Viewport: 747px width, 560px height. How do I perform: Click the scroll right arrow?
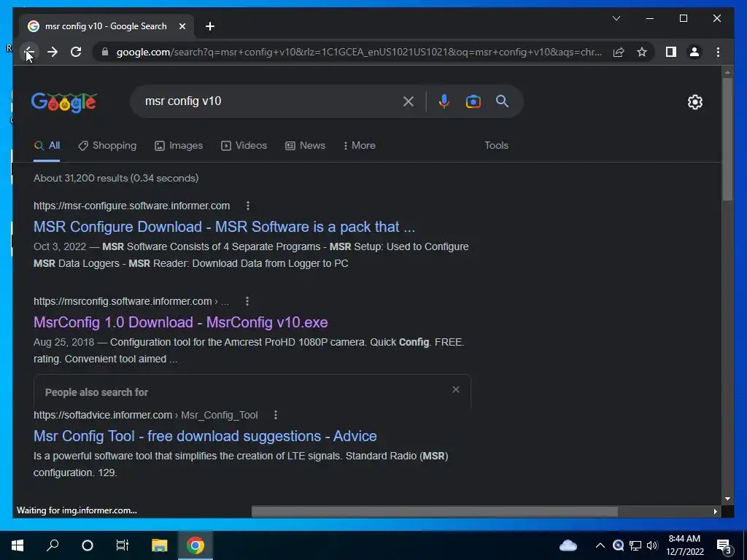pos(715,511)
